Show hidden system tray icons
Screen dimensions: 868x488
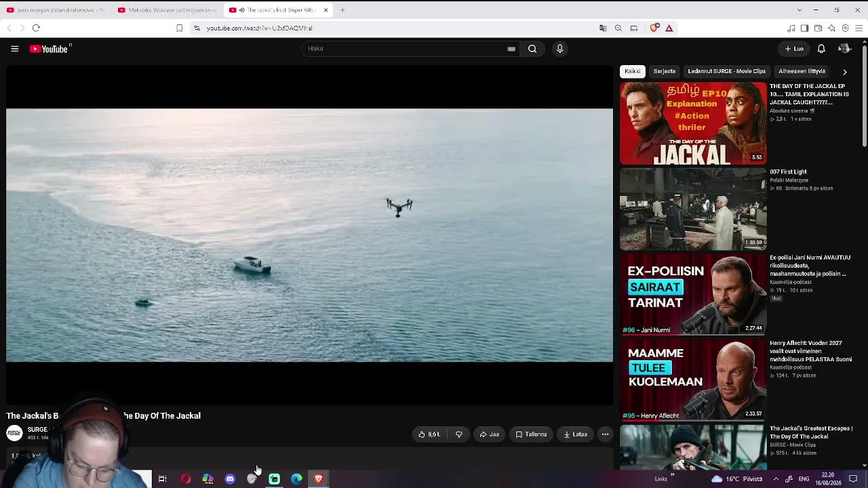tap(776, 479)
